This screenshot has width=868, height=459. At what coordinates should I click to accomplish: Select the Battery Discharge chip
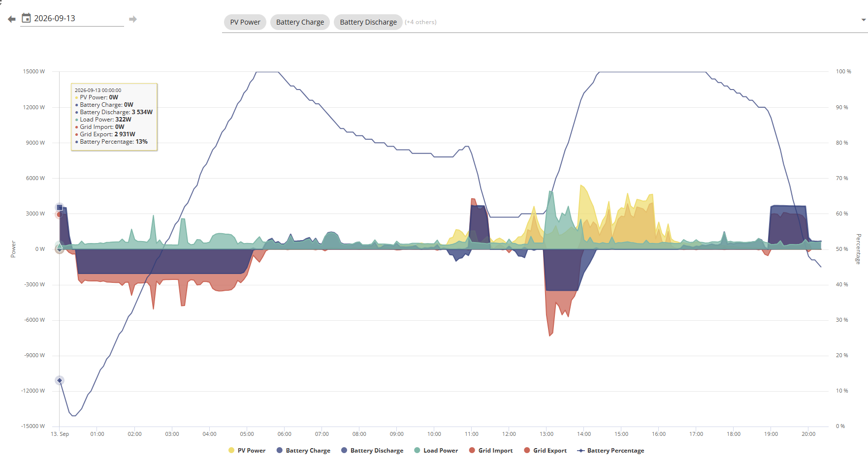point(368,22)
